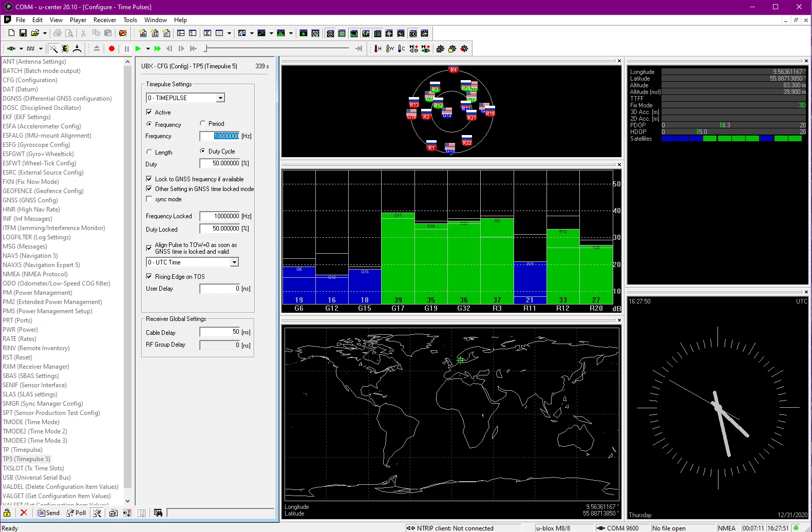Click the Poll button
This screenshot has height=532, width=812.
[x=76, y=513]
